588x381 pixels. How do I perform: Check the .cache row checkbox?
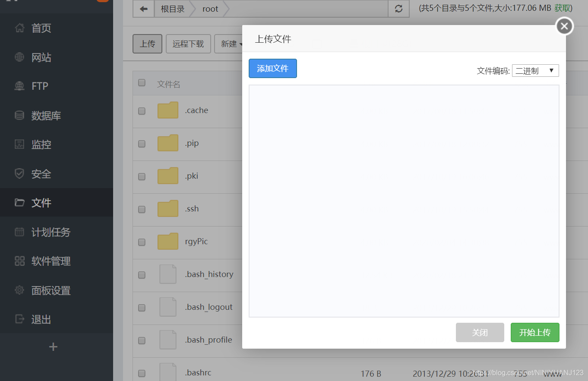142,111
